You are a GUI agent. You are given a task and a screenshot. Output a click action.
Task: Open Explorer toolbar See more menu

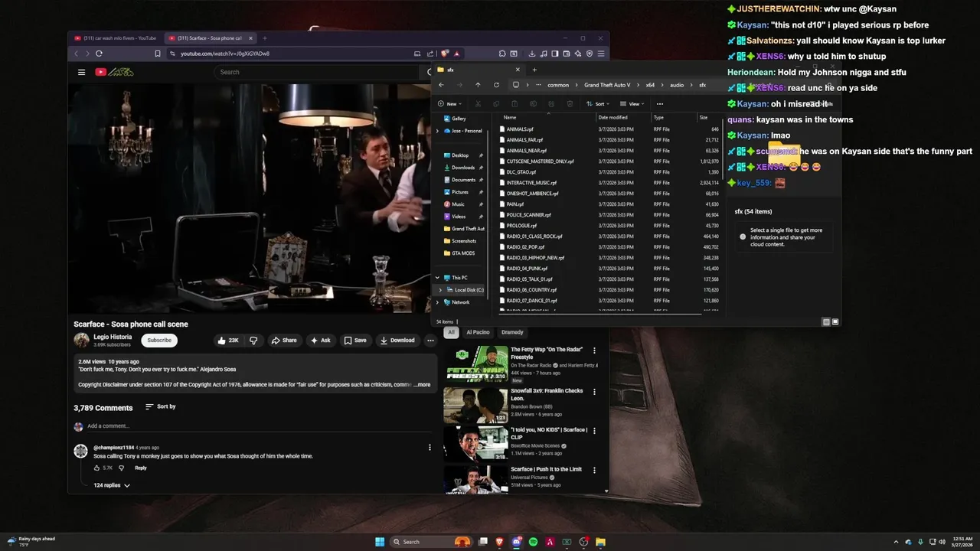[x=660, y=104]
